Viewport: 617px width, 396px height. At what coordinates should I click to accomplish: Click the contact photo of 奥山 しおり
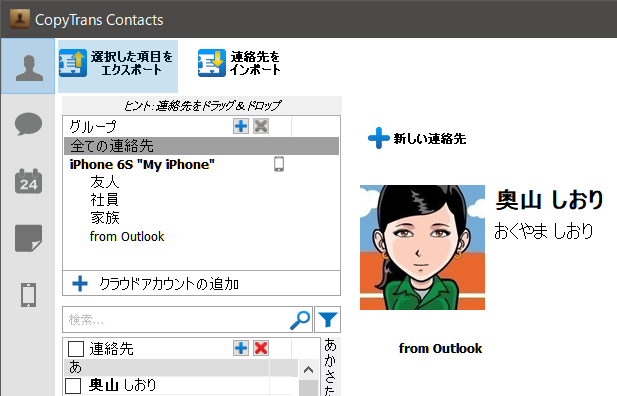click(x=422, y=247)
